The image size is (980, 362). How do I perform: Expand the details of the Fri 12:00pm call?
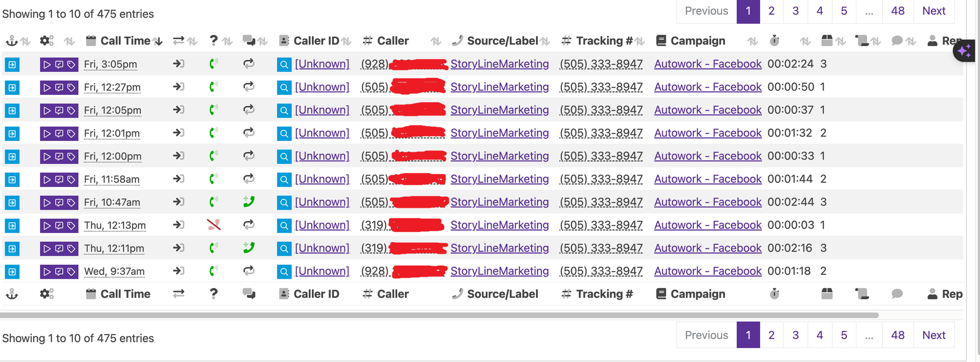click(x=12, y=156)
